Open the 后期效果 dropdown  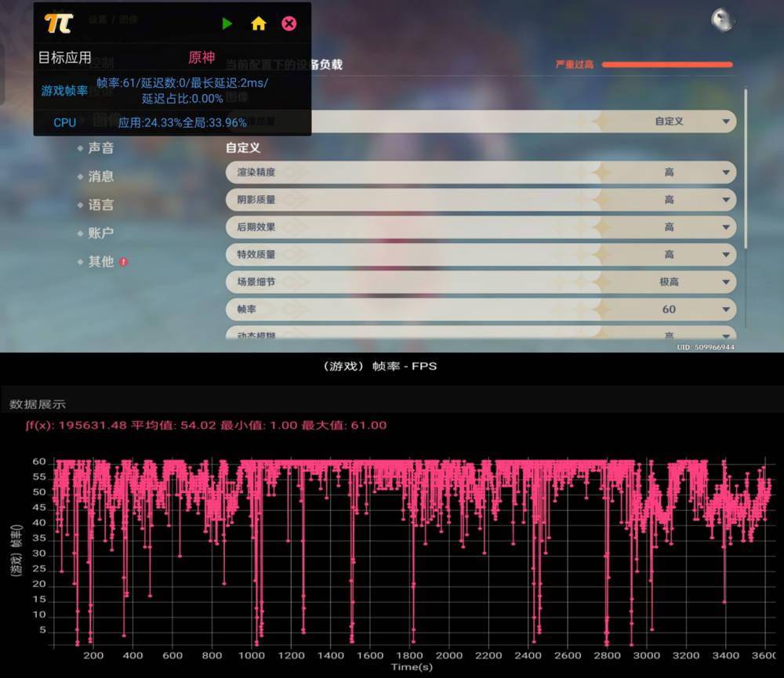[726, 227]
